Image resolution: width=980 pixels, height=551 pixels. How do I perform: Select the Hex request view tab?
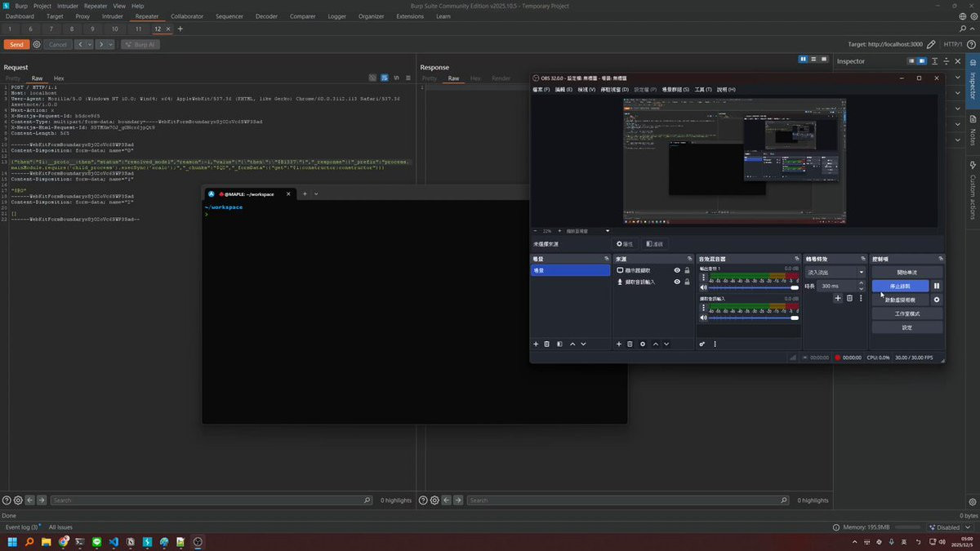point(59,78)
